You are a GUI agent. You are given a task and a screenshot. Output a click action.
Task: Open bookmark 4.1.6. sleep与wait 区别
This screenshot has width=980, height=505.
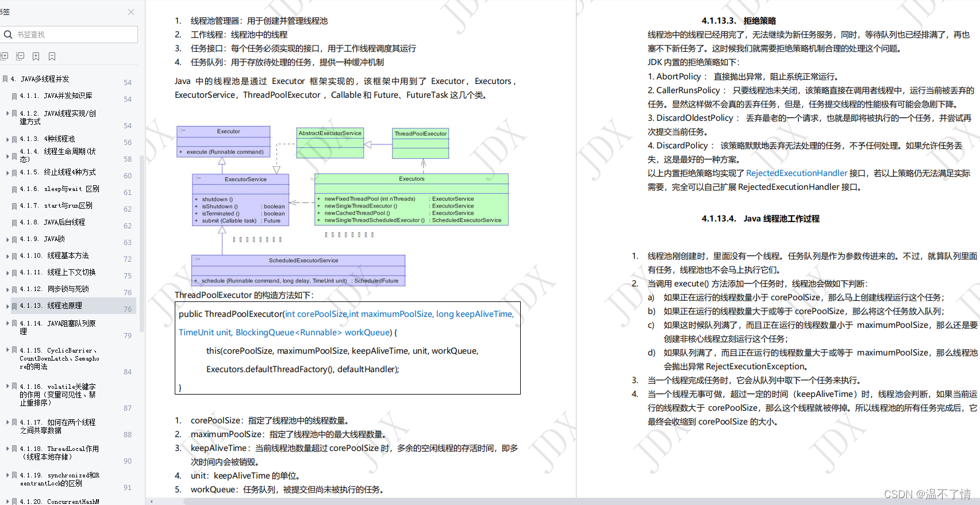point(59,189)
